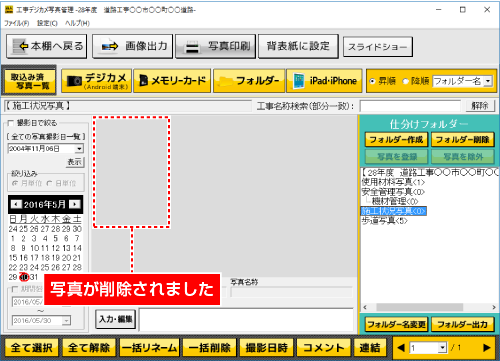This screenshot has width=500, height=361.
Task: Import from メモリーカード
Action: pos(172,81)
